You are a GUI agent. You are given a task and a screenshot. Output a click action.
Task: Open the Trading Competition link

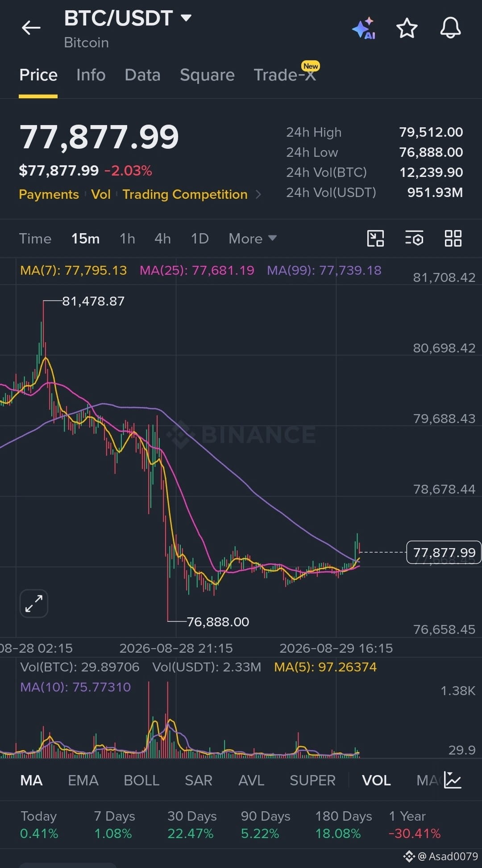(x=185, y=194)
